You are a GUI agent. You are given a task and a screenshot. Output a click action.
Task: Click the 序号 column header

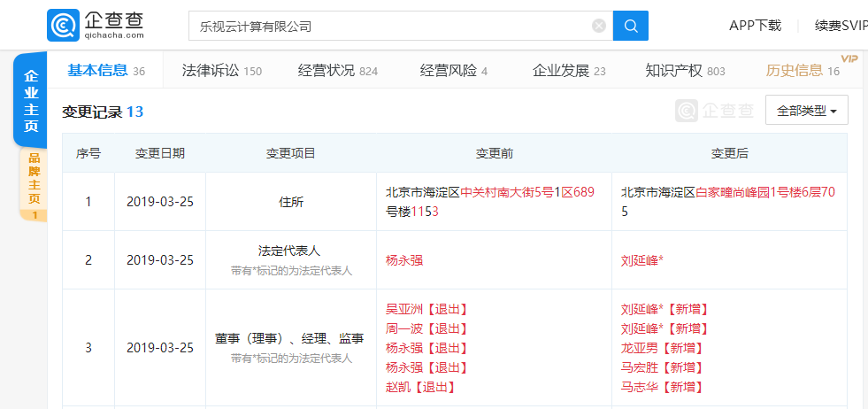click(x=88, y=153)
